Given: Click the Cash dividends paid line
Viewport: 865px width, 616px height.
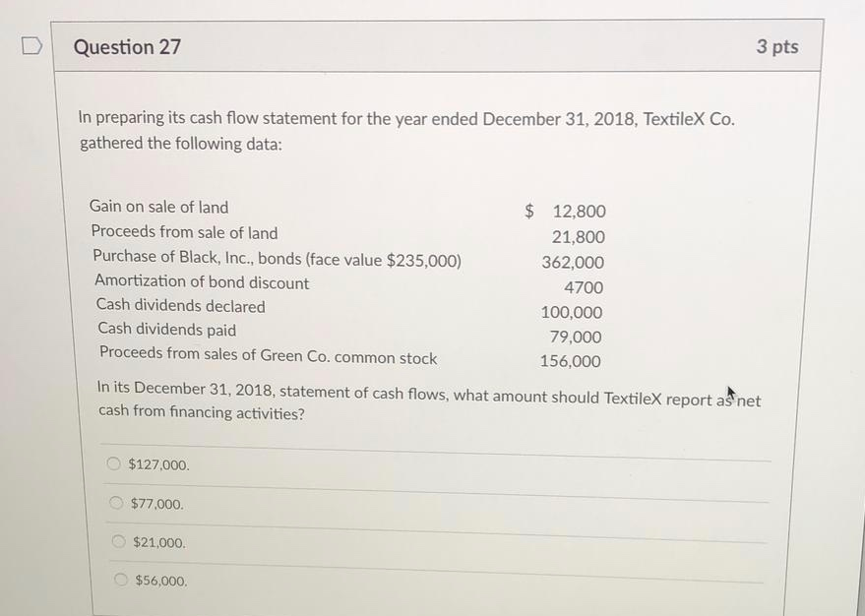Looking at the screenshot, I should pos(165,329).
